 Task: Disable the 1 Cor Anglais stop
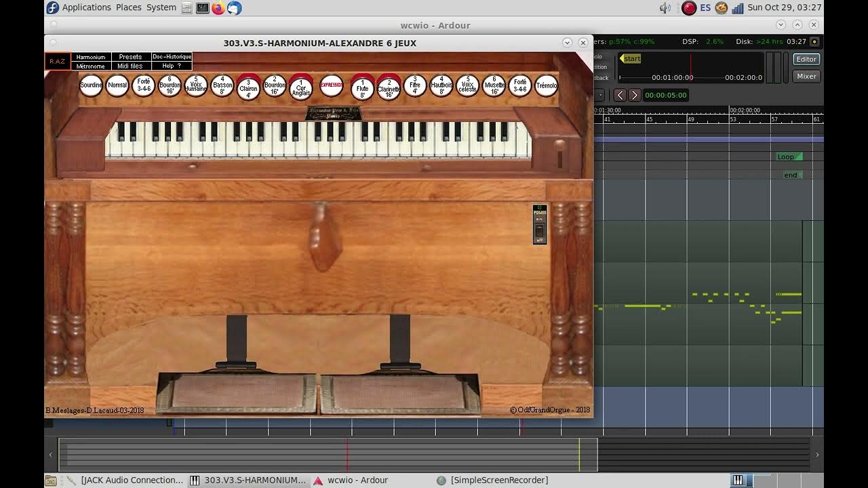click(301, 87)
